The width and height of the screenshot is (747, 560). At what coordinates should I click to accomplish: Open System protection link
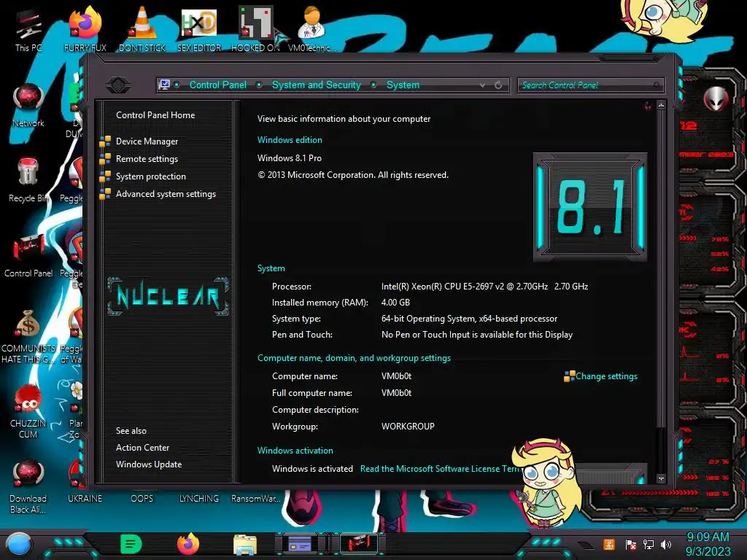[x=150, y=176]
